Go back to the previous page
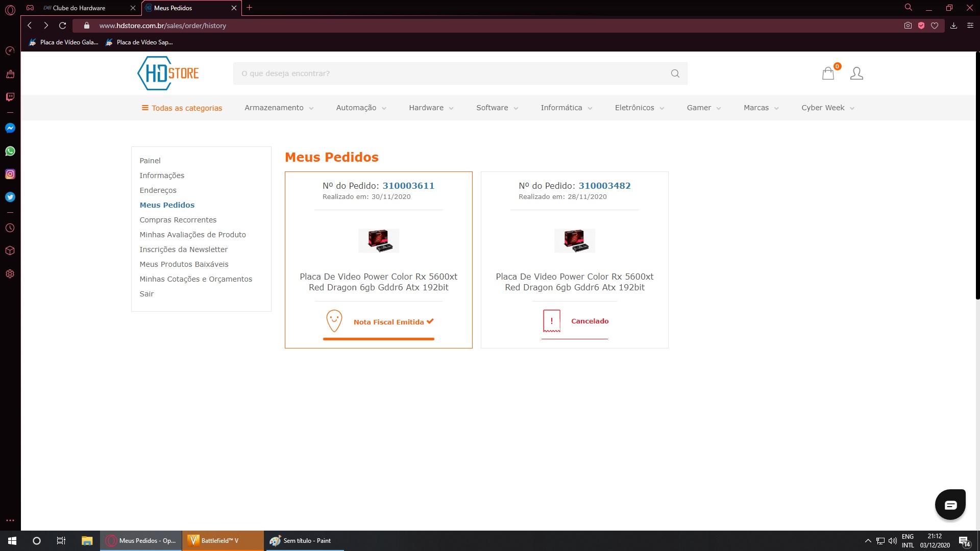 click(30, 26)
